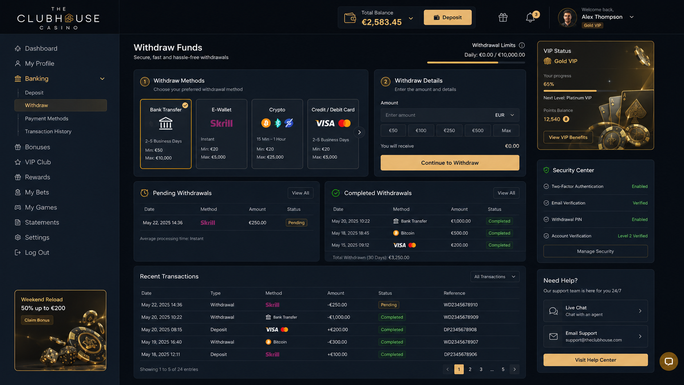Click the Dashboard home icon in sidebar
Image resolution: width=684 pixels, height=385 pixels.
click(17, 48)
